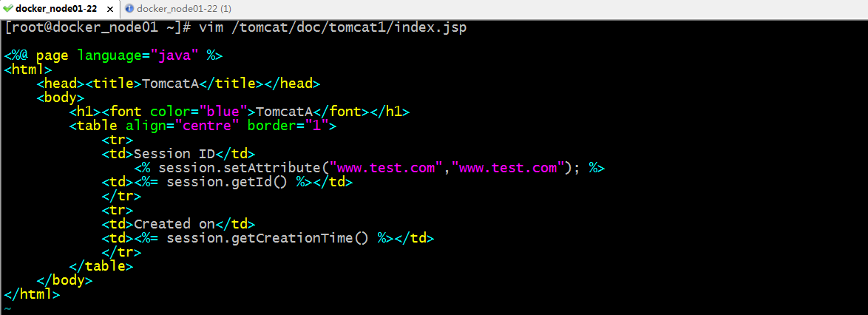Click the green check icon on first tab
This screenshot has height=315, width=868.
tap(7, 9)
